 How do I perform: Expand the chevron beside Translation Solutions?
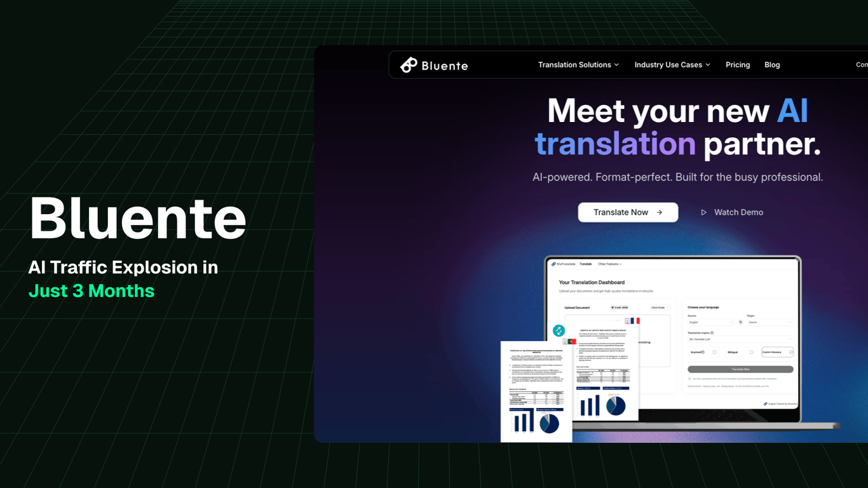click(616, 65)
